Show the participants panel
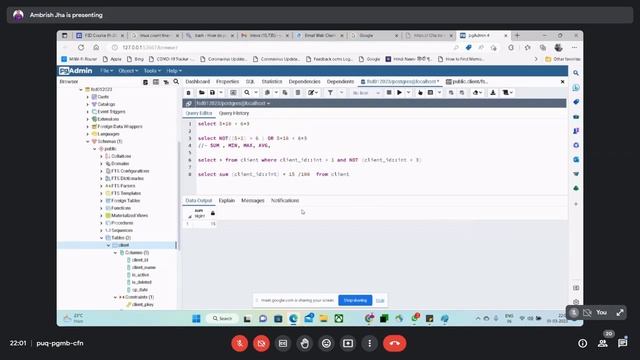 point(602,343)
